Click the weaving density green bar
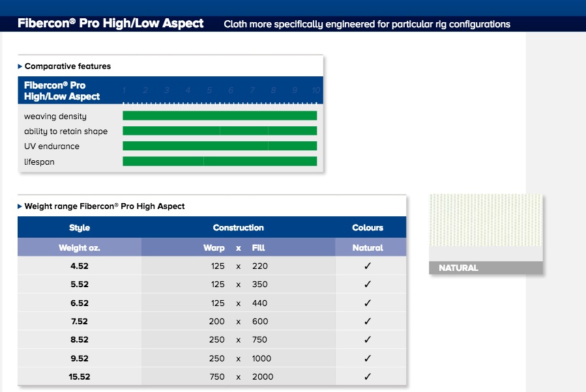 (x=220, y=116)
